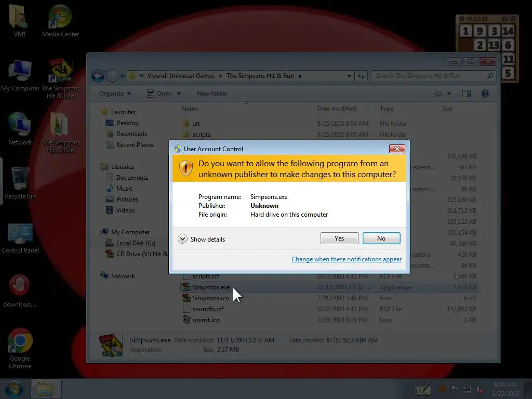The height and width of the screenshot is (399, 532).
Task: Select My Computer in navigation pane
Action: click(125, 232)
